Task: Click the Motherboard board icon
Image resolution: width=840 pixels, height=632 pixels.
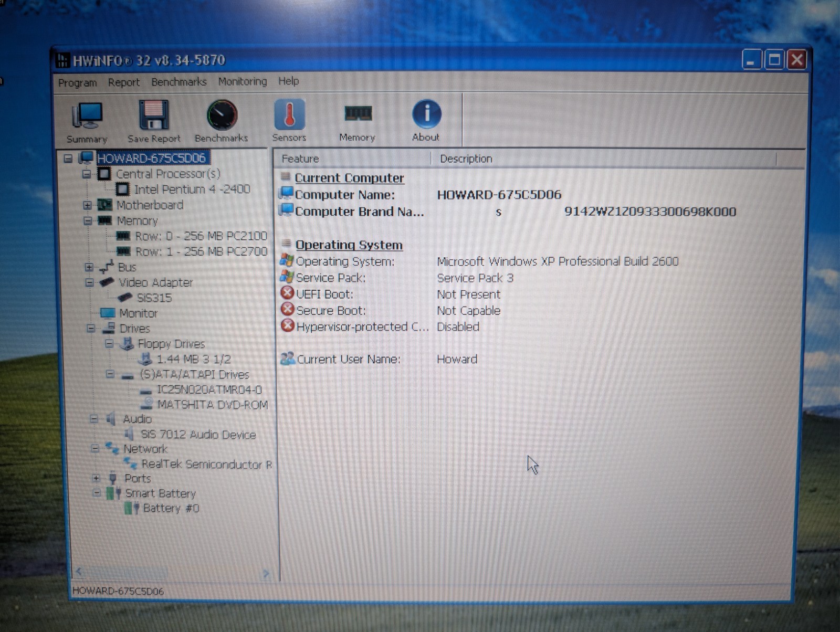Action: pyautogui.click(x=105, y=205)
